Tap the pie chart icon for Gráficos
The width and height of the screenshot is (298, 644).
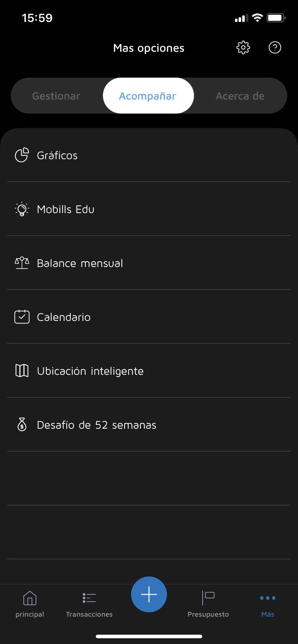point(22,155)
